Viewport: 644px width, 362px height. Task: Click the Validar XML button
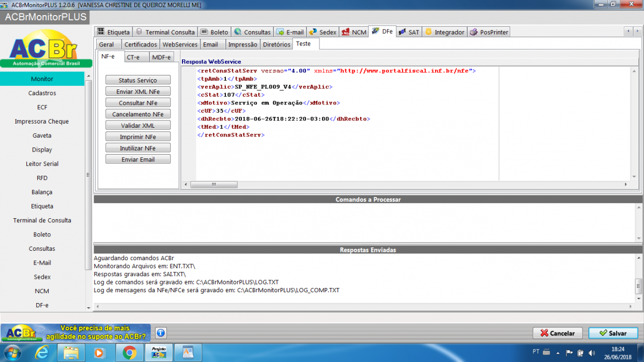click(138, 126)
